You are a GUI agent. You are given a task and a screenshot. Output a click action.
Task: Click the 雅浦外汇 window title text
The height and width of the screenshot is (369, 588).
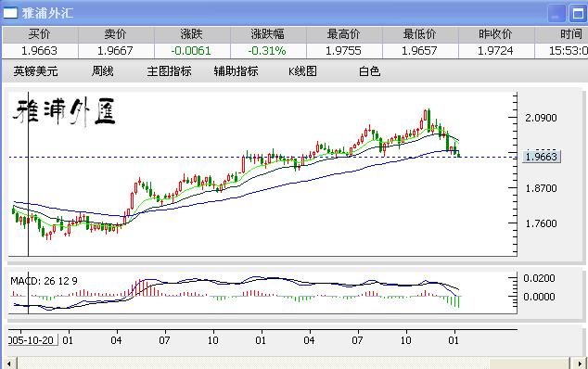(x=47, y=13)
